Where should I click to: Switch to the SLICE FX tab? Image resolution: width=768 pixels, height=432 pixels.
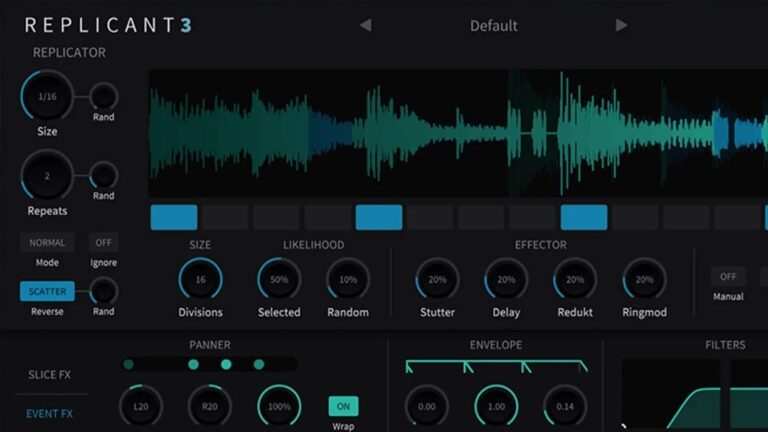tap(49, 375)
